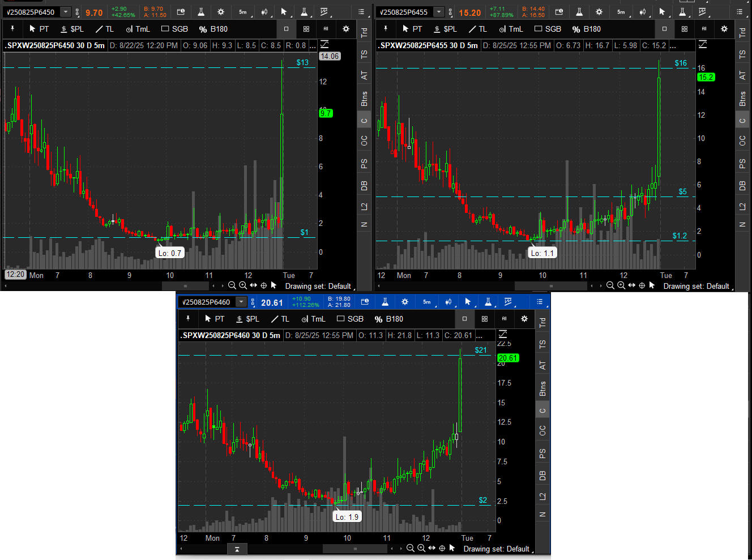Open chart settings gear in P6460 top header
The image size is (752, 560).
405,302
